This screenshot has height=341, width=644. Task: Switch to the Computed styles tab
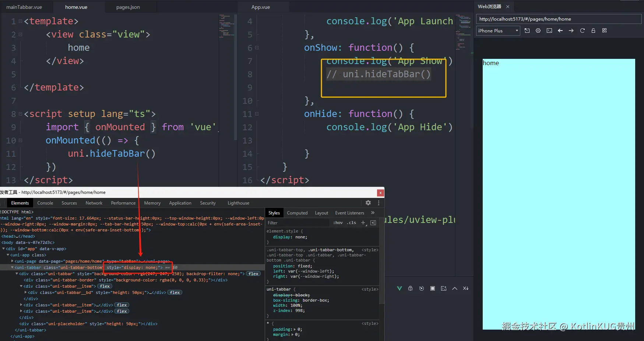[297, 213]
